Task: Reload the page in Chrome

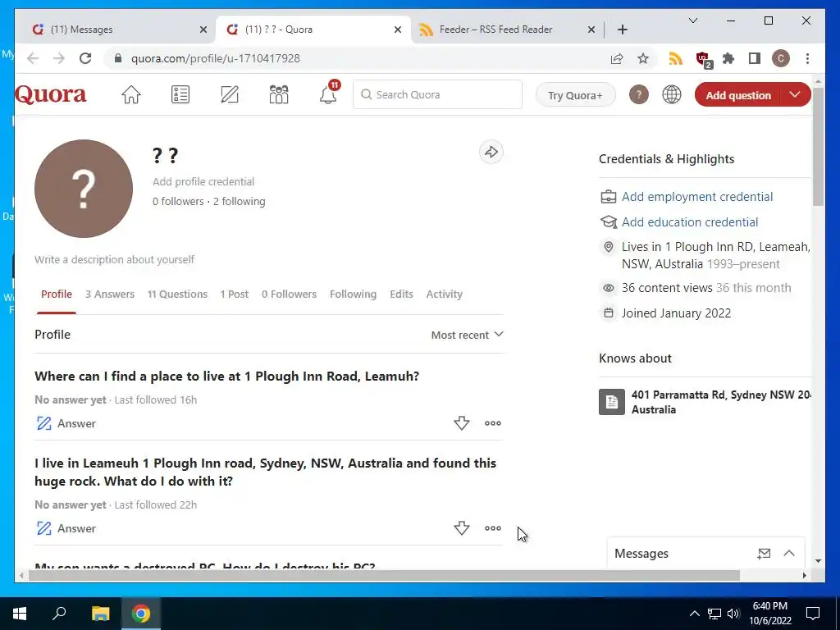Action: pos(85,58)
